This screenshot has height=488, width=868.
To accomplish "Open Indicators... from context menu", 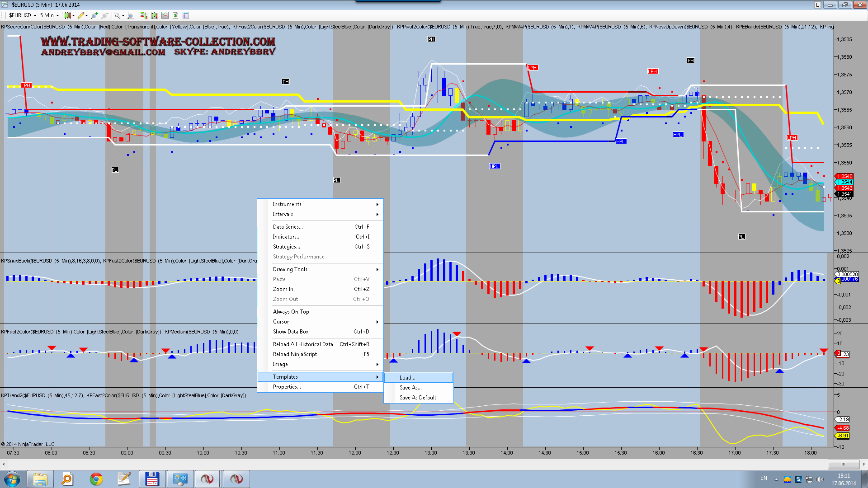I will 287,237.
